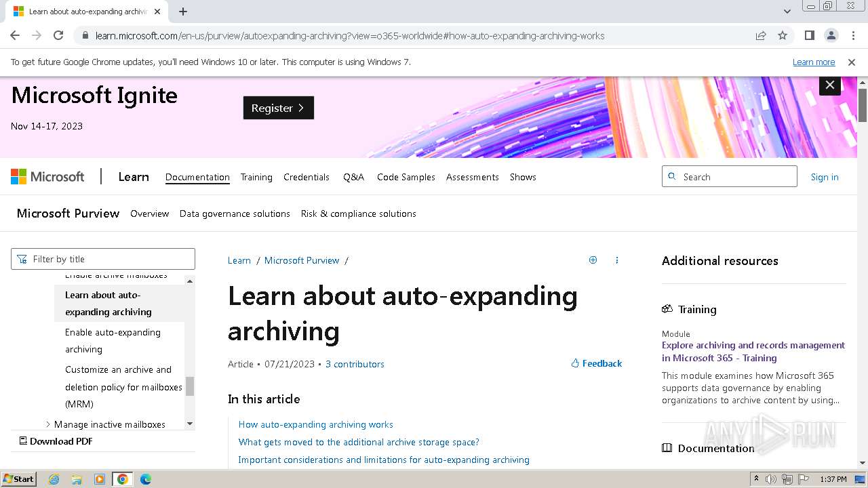Open Explore archiving and records management training link
Viewport: 868px width, 488px height.
pos(753,351)
